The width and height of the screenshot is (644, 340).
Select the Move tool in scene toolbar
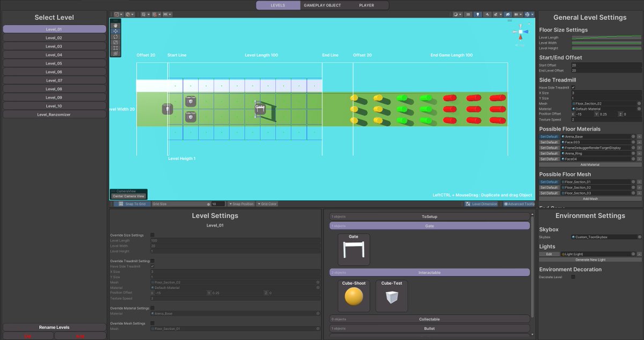point(115,31)
